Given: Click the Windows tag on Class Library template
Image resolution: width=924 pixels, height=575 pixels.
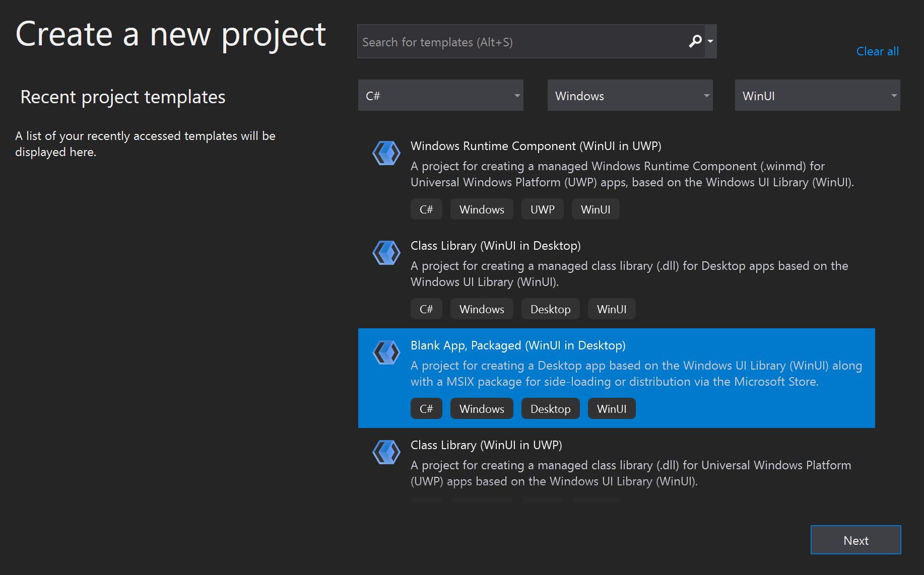Looking at the screenshot, I should pyautogui.click(x=481, y=309).
